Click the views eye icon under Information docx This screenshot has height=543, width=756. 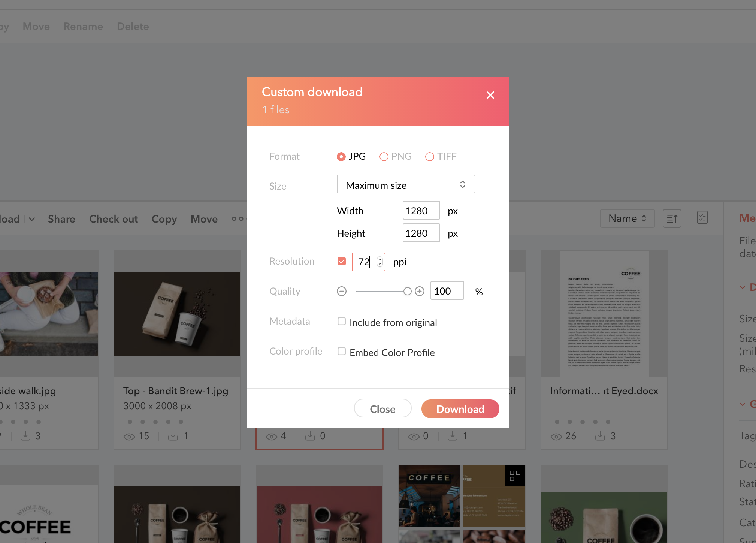(x=556, y=436)
